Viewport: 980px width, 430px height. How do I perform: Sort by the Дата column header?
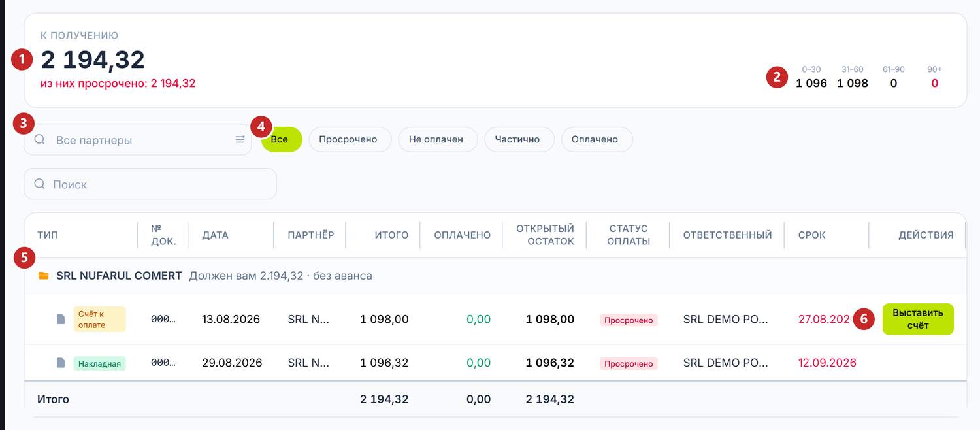[216, 235]
